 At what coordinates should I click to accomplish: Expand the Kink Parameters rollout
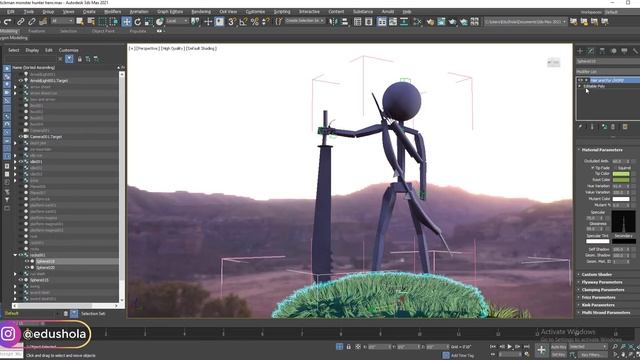point(598,305)
